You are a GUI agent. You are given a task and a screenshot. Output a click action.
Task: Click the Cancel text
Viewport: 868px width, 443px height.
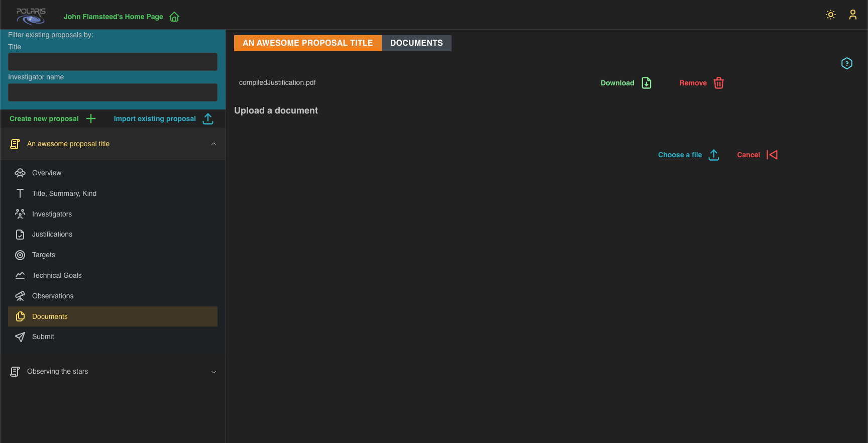click(748, 155)
